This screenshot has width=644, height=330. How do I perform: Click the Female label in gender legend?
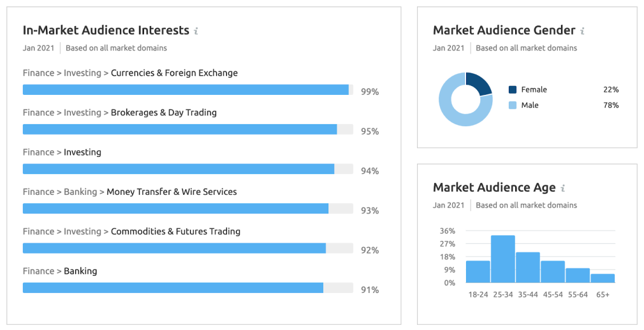coord(534,90)
